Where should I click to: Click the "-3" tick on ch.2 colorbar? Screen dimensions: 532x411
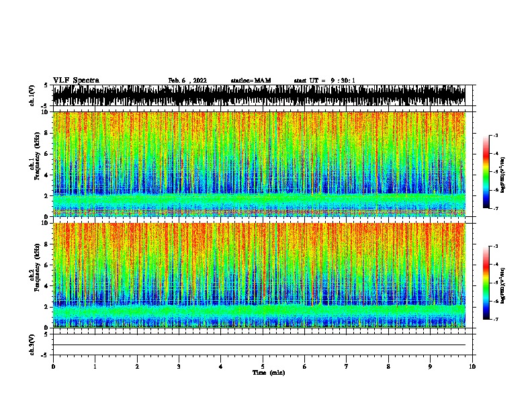click(x=496, y=246)
